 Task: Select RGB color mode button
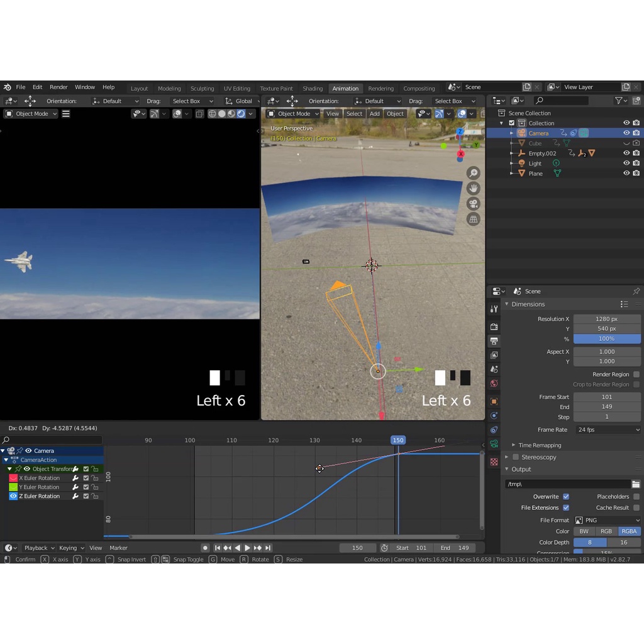(606, 531)
